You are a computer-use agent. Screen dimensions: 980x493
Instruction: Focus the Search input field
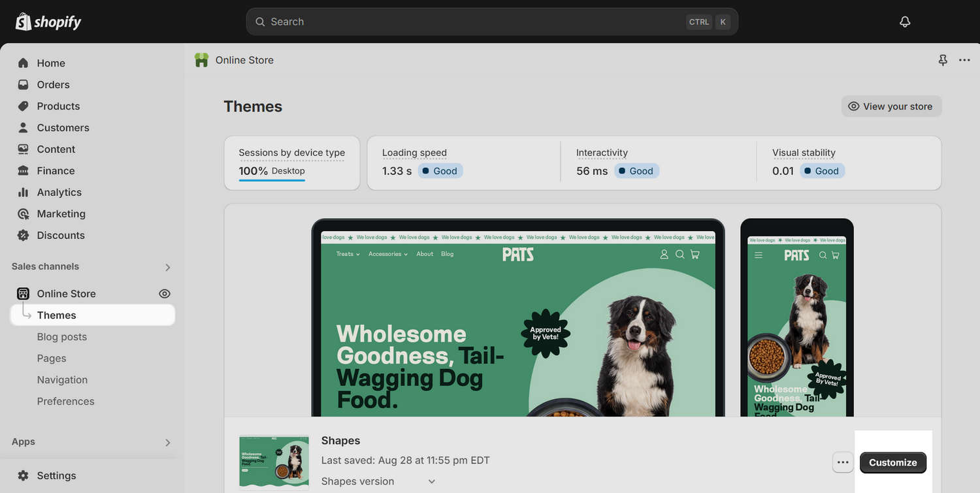pyautogui.click(x=492, y=22)
